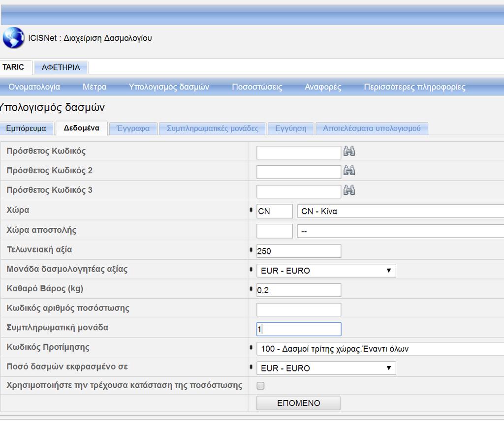Go to the Έγγραφα tab
This screenshot has height=433, width=504.
pyautogui.click(x=133, y=128)
